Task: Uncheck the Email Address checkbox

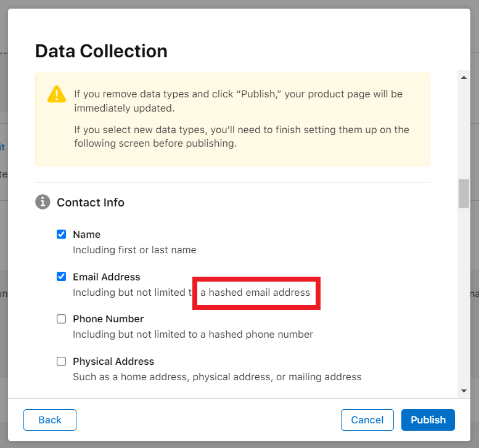Action: pyautogui.click(x=62, y=277)
